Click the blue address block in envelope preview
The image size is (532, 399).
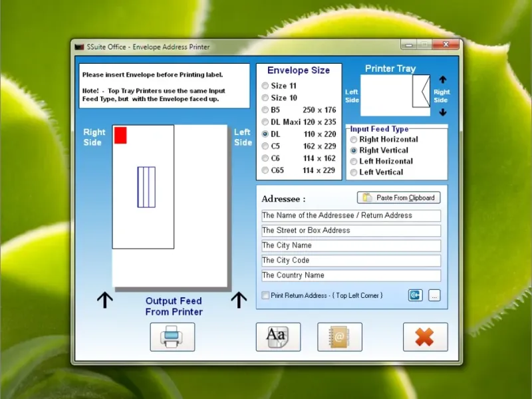pos(146,187)
